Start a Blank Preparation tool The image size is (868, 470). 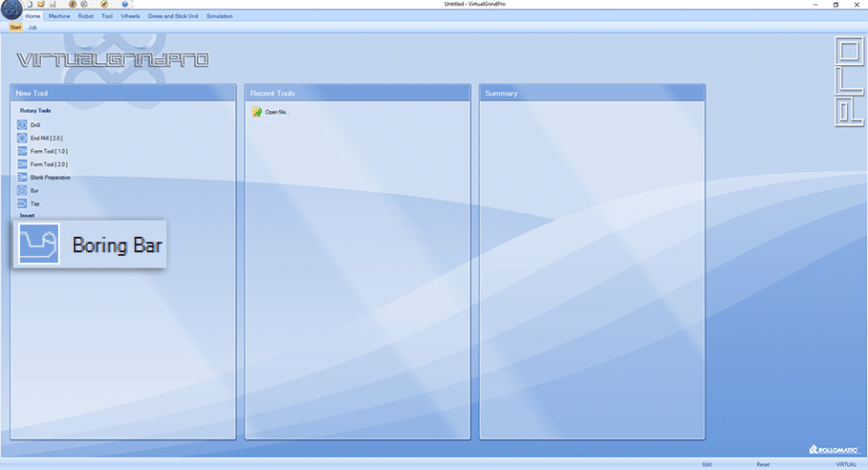tap(51, 177)
